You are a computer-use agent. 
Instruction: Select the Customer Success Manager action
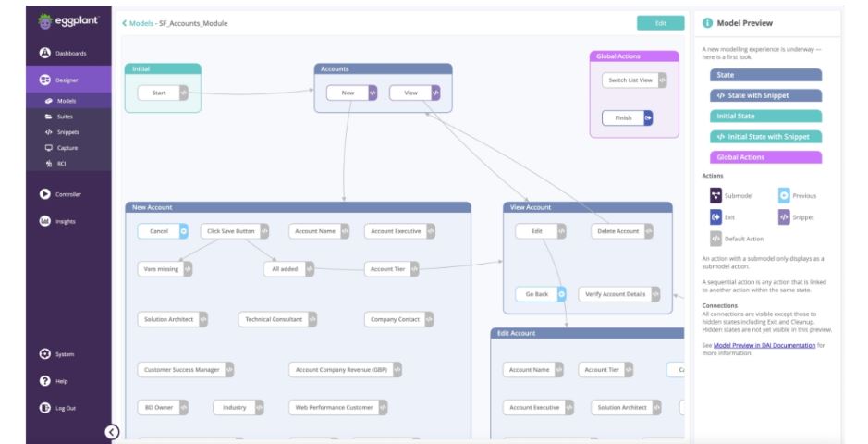pos(186,369)
